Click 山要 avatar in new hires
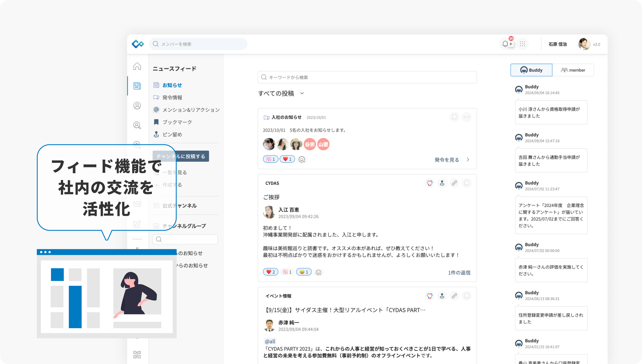This screenshot has height=364, width=642. point(323,144)
